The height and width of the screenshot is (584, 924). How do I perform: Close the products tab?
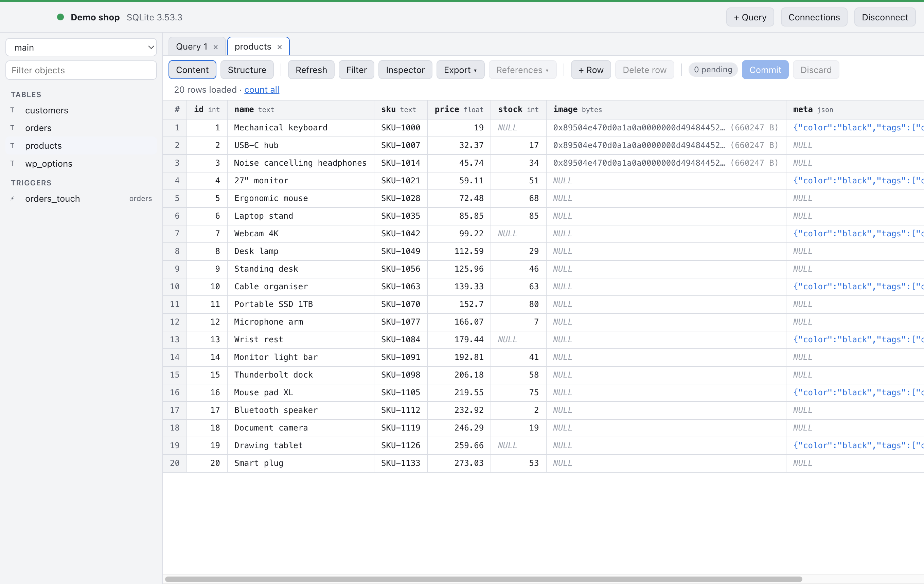(280, 47)
